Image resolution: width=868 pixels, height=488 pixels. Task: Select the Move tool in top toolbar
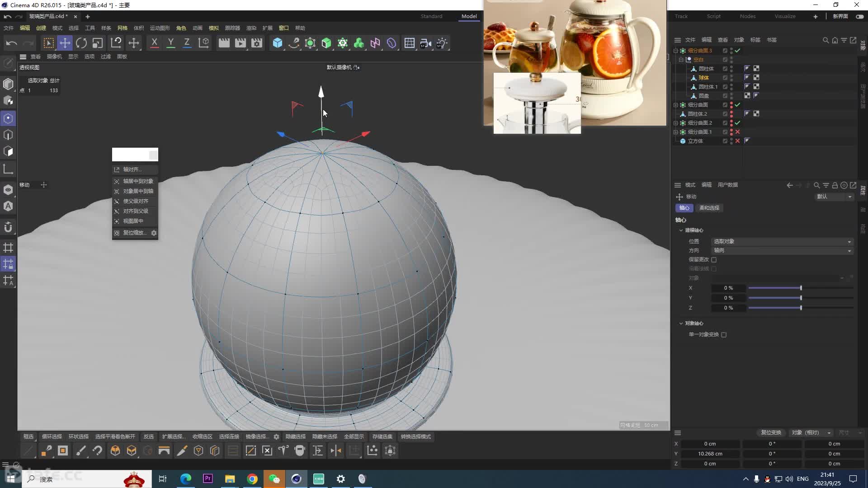[65, 43]
